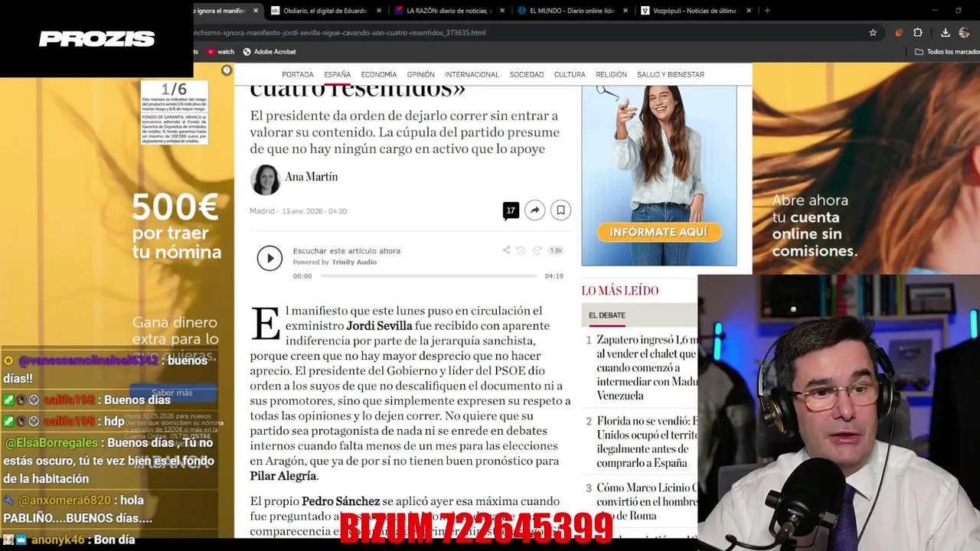
Task: Open author Ana Martín's page
Action: click(311, 177)
